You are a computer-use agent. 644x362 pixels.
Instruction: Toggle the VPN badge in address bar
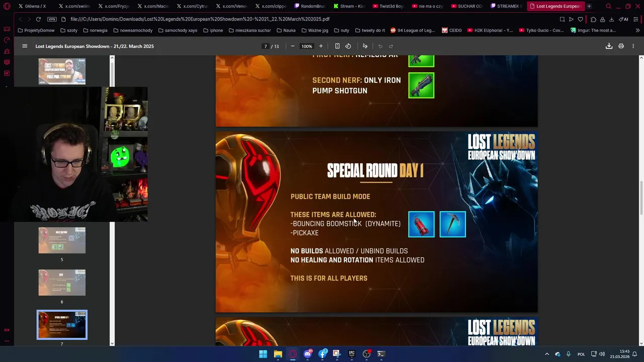[x=52, y=19]
